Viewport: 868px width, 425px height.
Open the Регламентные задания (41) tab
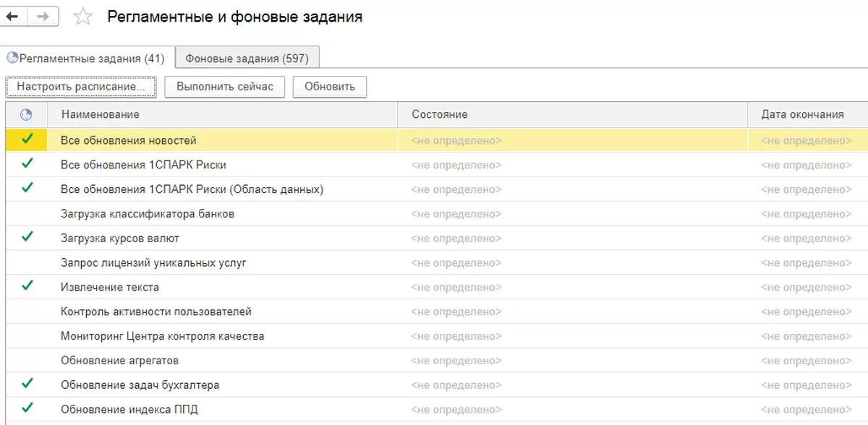click(x=88, y=58)
